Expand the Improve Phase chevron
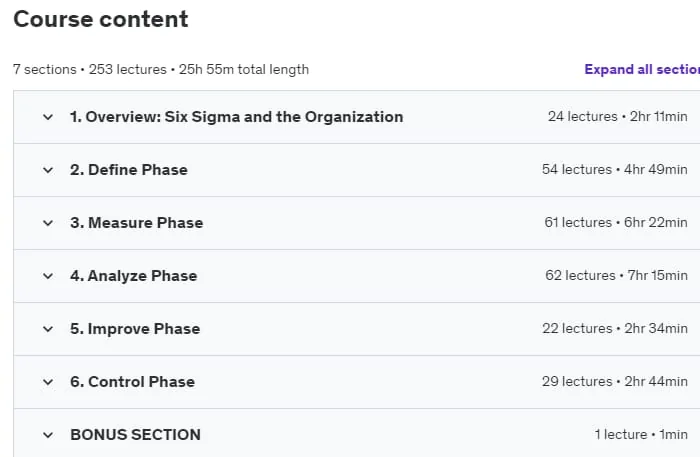This screenshot has height=457, width=700. (48, 329)
